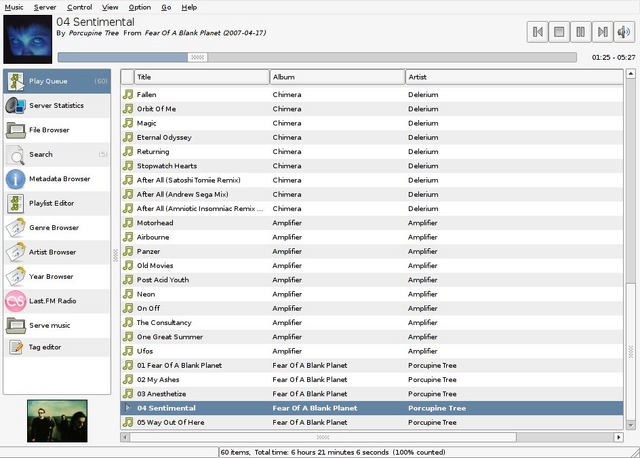Click the note icon beside Motorhead

pos(128,223)
